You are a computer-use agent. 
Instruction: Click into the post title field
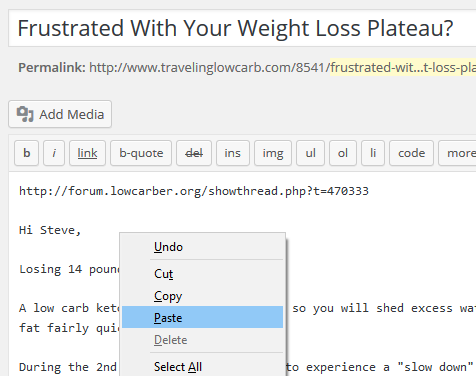(x=242, y=28)
